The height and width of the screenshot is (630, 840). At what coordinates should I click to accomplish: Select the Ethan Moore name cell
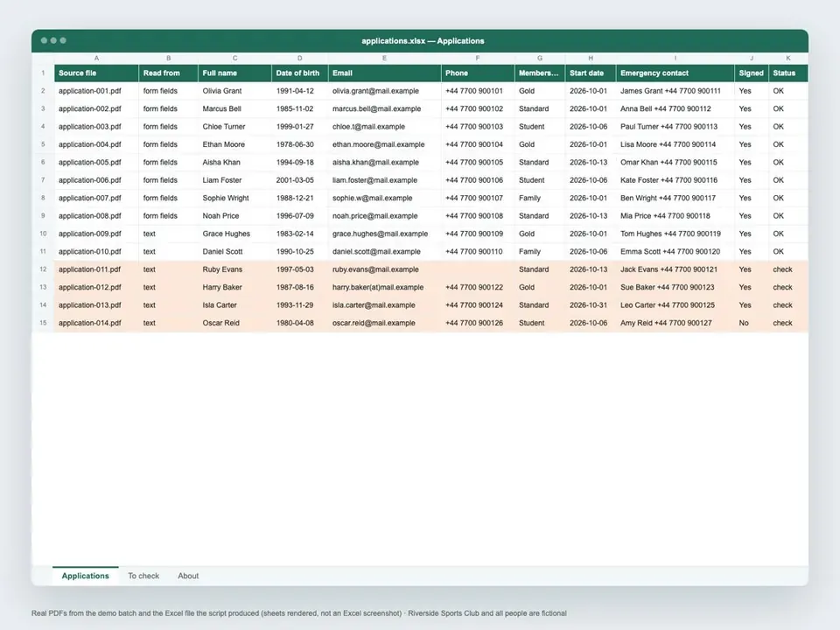(x=234, y=144)
